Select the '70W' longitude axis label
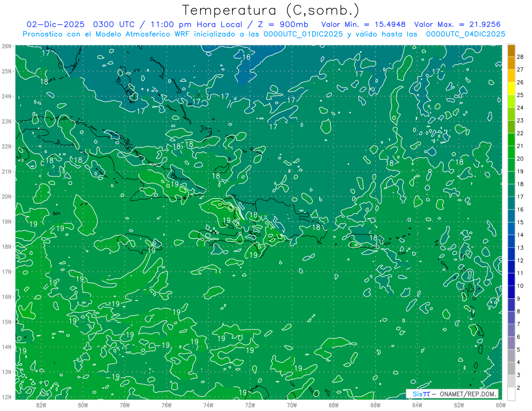The width and height of the screenshot is (532, 411). click(x=292, y=404)
